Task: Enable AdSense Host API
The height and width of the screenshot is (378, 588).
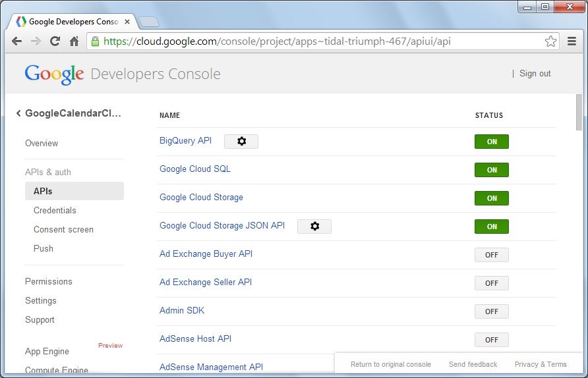Action: point(491,340)
